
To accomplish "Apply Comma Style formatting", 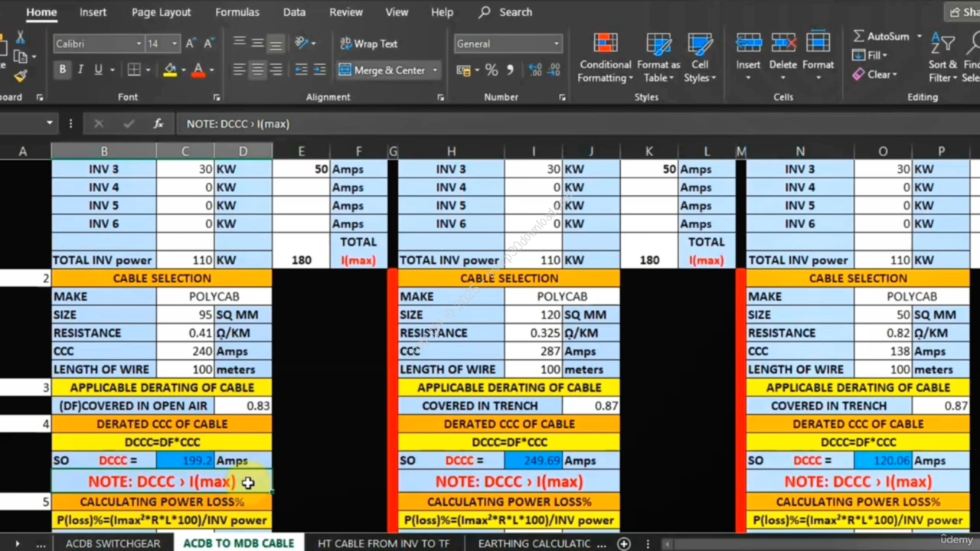I will (511, 70).
